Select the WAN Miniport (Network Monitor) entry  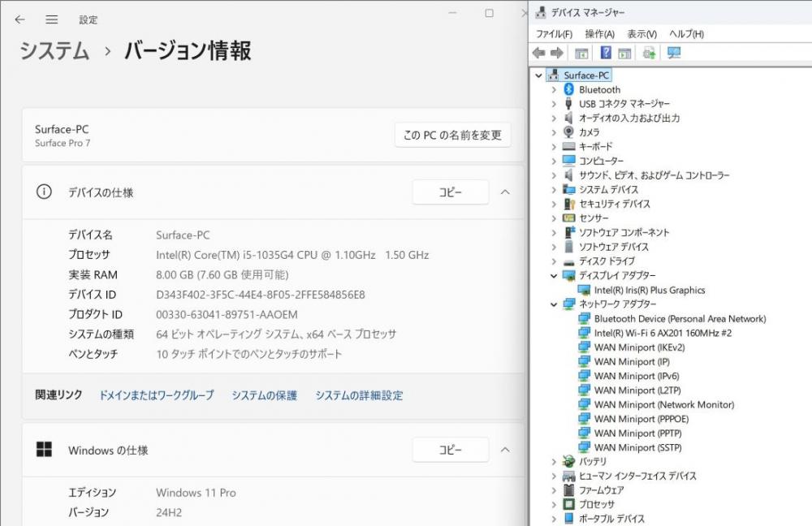(x=664, y=404)
